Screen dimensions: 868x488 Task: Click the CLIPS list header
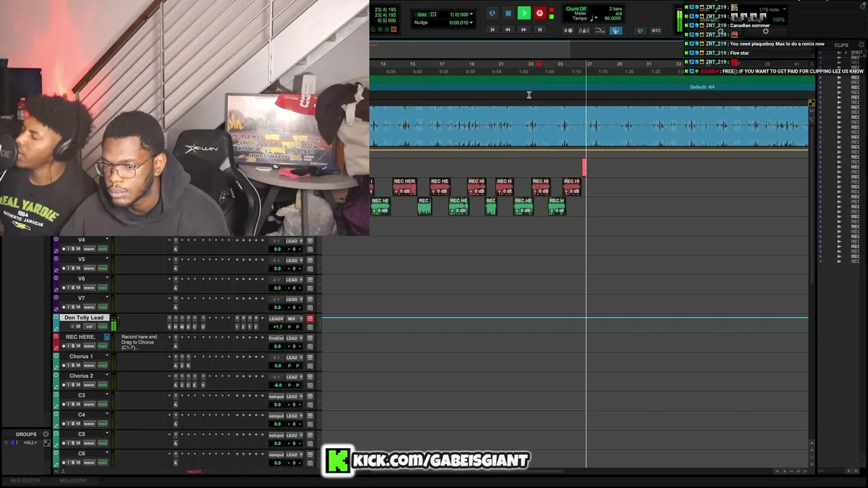pyautogui.click(x=842, y=45)
